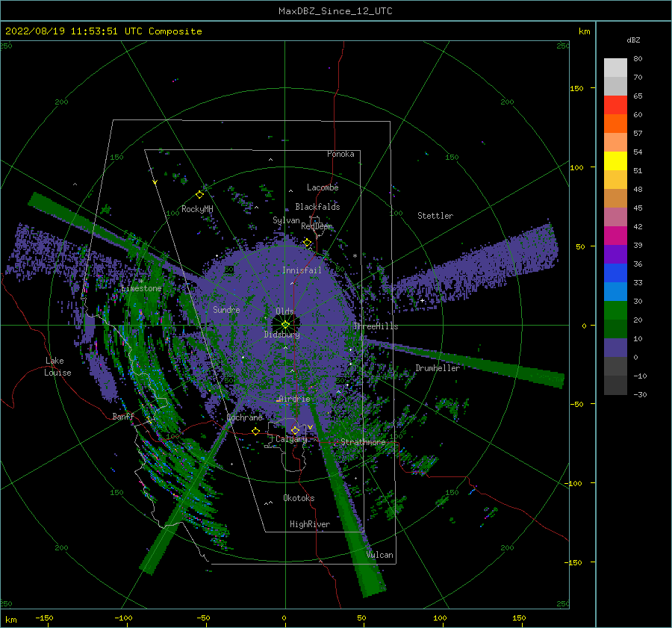672x628 pixels.
Task: Click the yellow diamond marker above Calgary
Action: (295, 430)
